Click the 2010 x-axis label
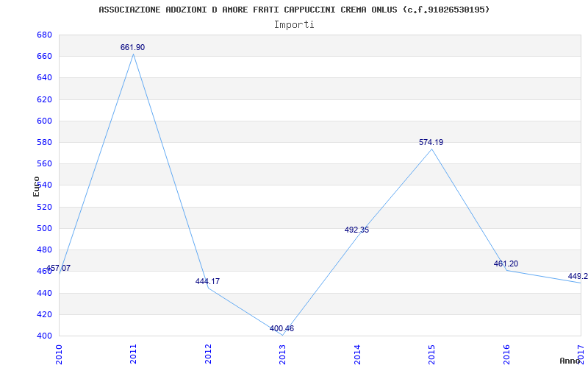 click(x=59, y=354)
